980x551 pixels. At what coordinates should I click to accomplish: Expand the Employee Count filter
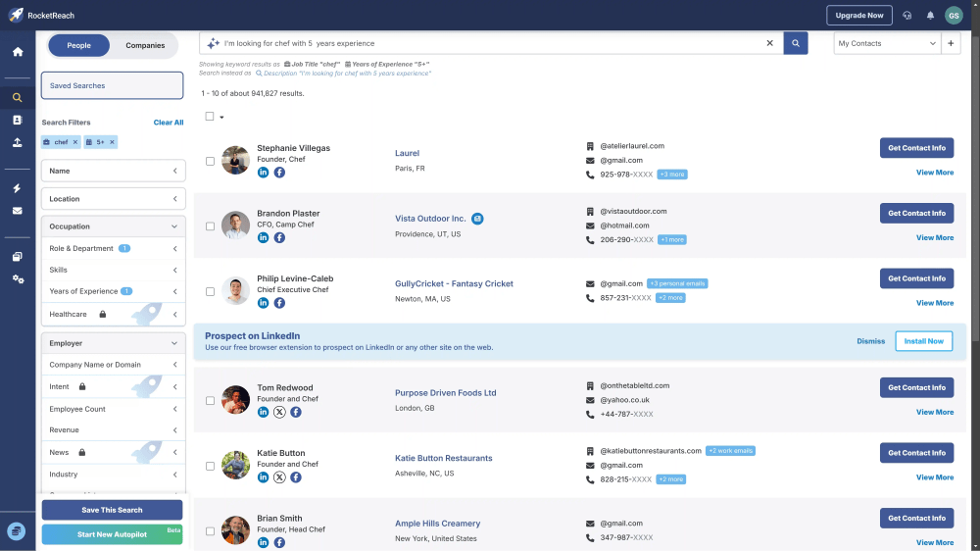pos(113,409)
